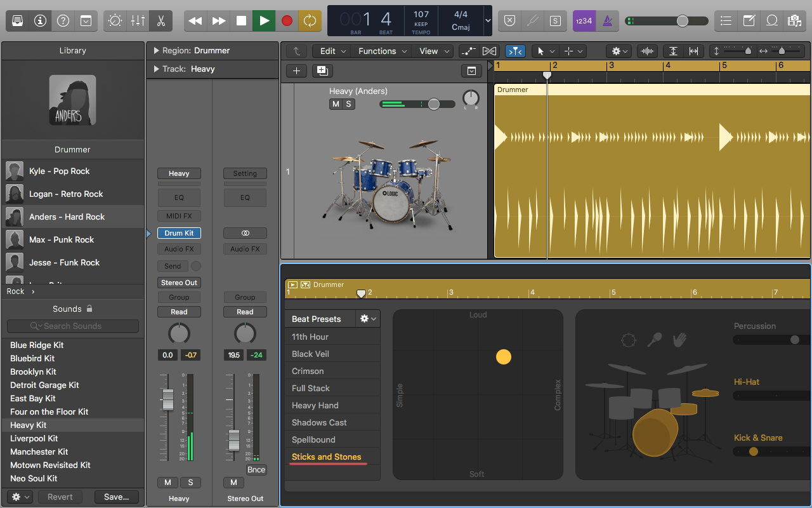The width and height of the screenshot is (812, 508).
Task: Toggle Cycle mode button
Action: pyautogui.click(x=310, y=21)
